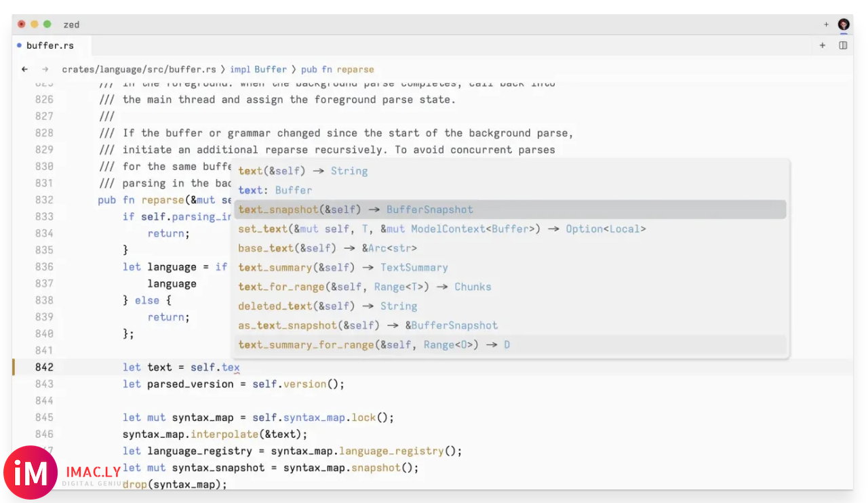
Task: Choose text_snapshot completion item
Action: click(x=510, y=209)
